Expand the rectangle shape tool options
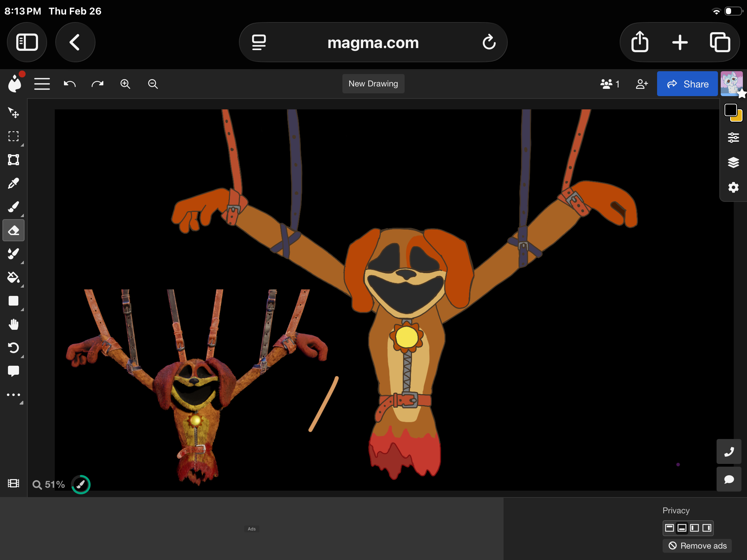 [22, 309]
